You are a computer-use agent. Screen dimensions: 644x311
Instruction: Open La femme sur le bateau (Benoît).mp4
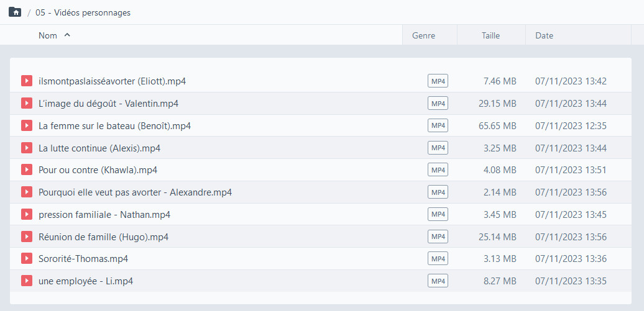(x=114, y=125)
